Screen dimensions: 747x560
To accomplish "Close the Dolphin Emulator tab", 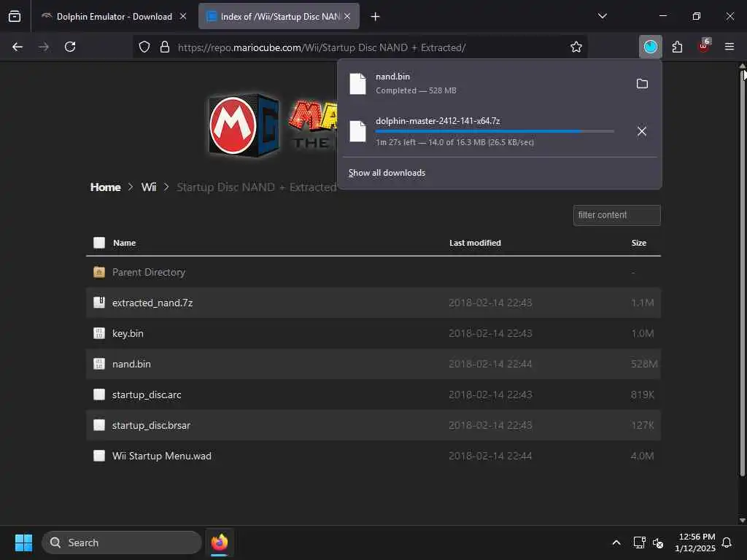I will click(183, 16).
